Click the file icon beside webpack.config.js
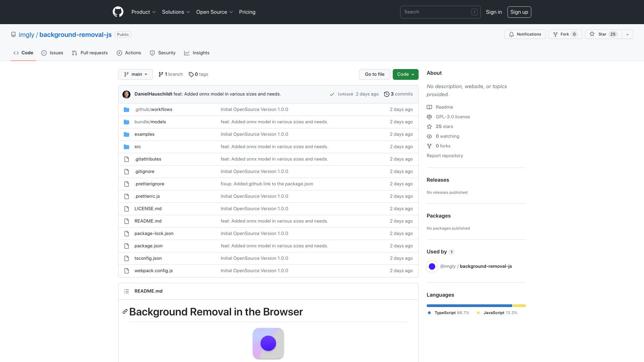 point(126,271)
